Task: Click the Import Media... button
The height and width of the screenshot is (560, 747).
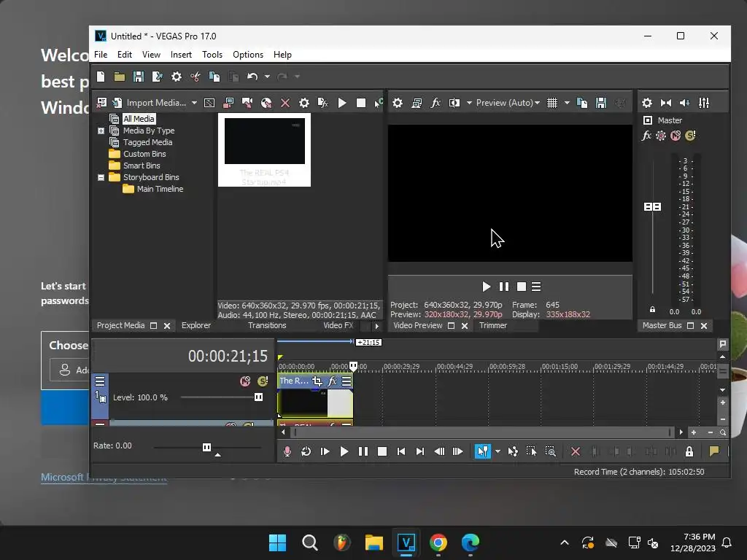Action: [150, 103]
